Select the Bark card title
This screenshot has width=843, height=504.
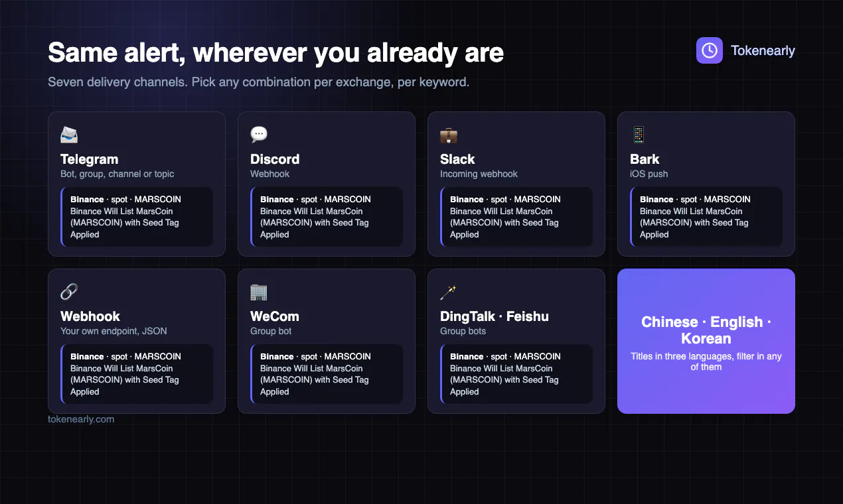click(x=645, y=159)
